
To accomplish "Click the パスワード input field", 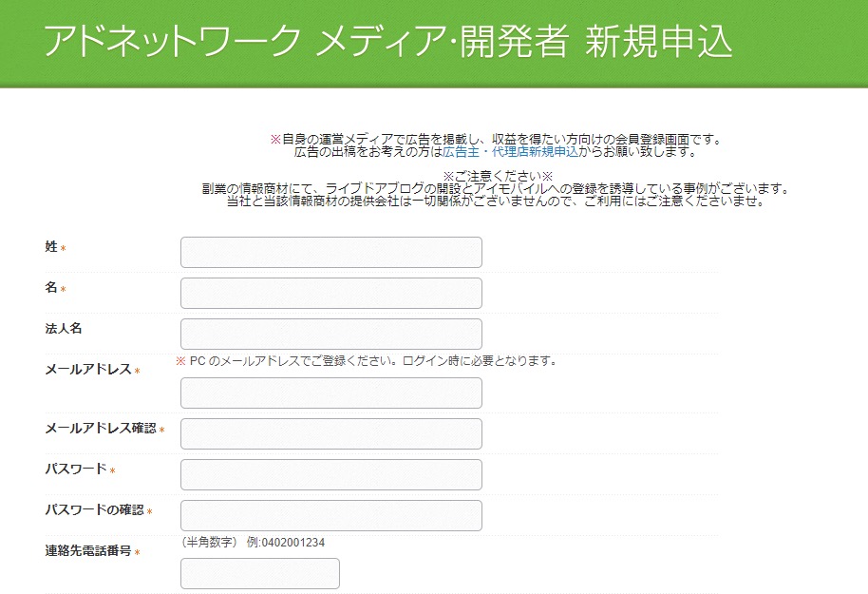I will [x=330, y=474].
